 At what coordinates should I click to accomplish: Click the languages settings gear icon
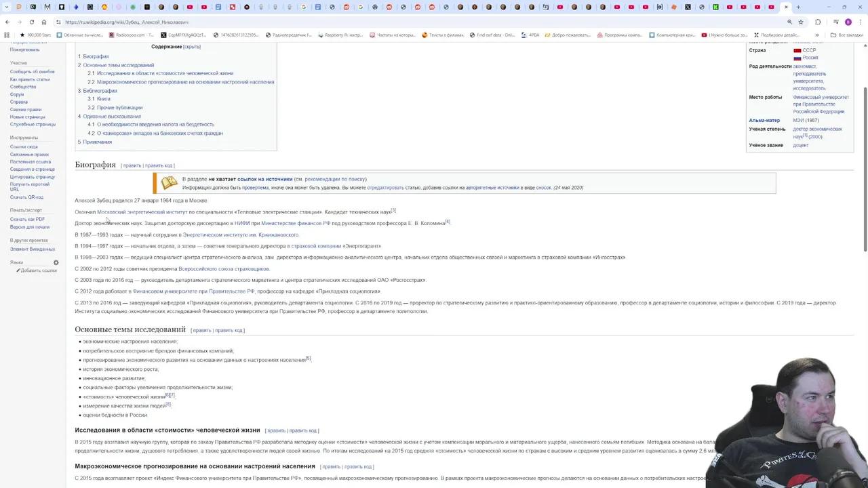(56, 262)
